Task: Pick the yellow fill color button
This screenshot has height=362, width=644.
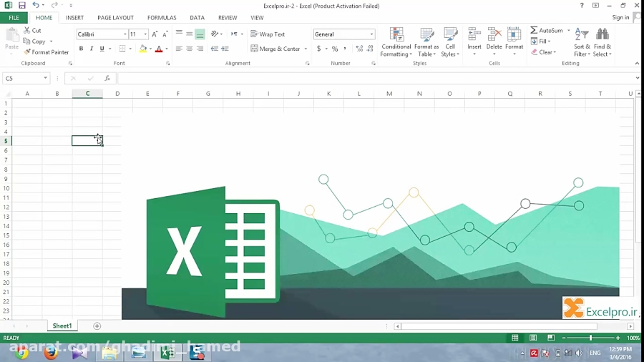Action: (x=143, y=49)
